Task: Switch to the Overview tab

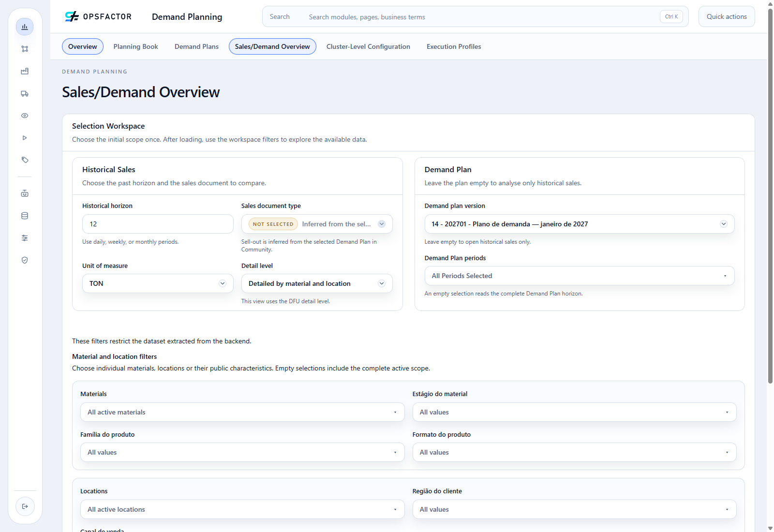Action: [x=83, y=46]
